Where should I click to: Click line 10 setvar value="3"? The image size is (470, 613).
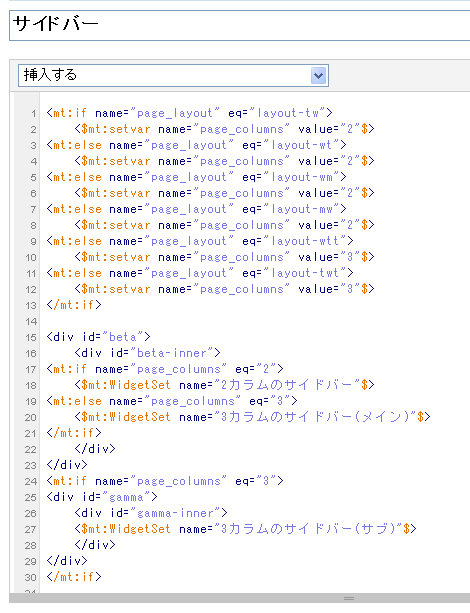point(224,257)
